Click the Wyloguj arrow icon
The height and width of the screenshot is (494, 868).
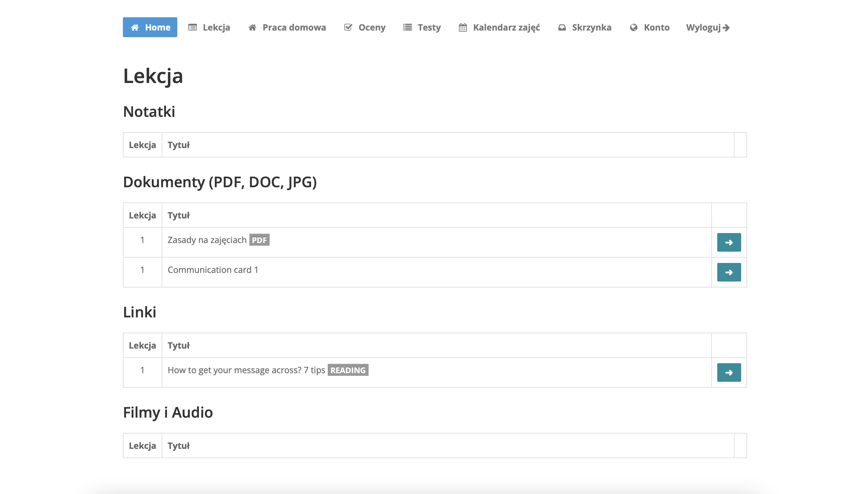coord(726,28)
